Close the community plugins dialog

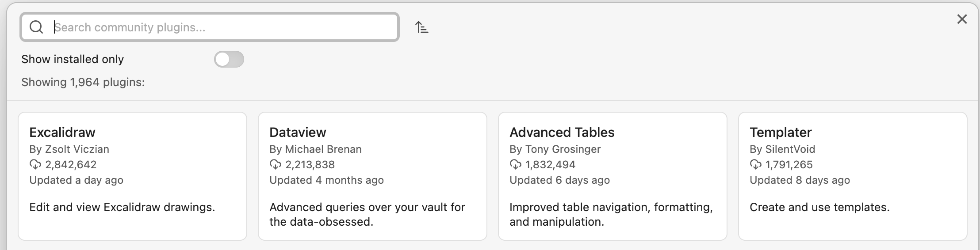[962, 19]
